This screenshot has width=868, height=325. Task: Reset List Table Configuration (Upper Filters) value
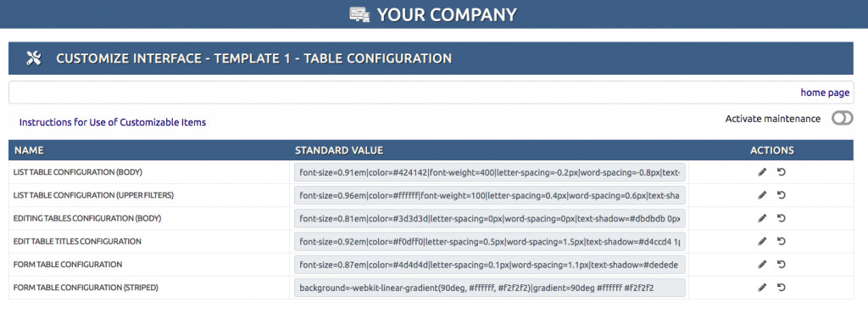pos(781,195)
